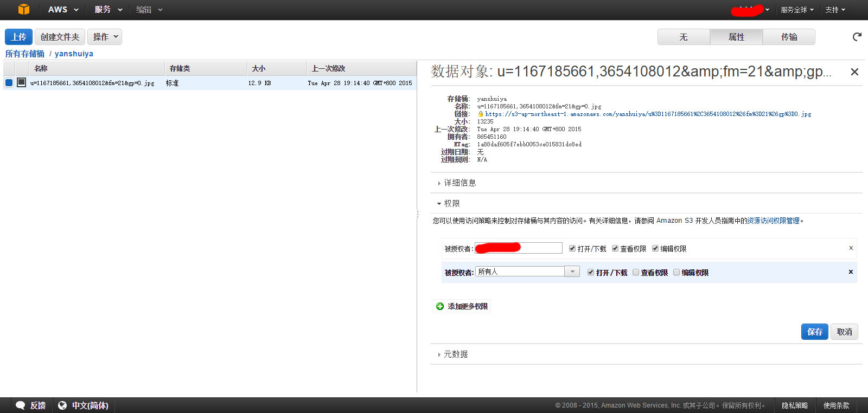The height and width of the screenshot is (413, 868).
Task: Close the data object properties panel
Action: point(854,72)
